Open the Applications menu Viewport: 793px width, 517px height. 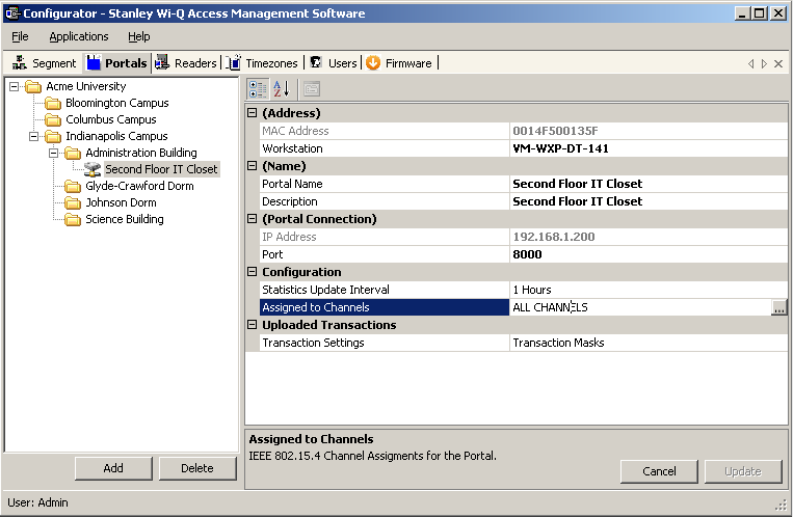pos(79,36)
